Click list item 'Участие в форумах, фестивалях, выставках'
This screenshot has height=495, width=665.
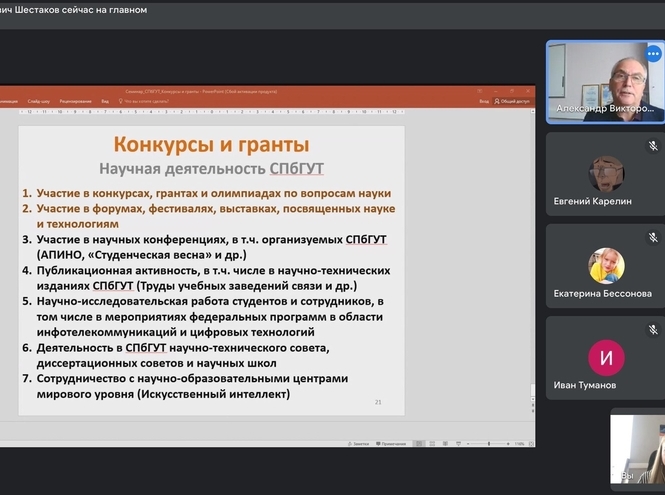click(x=215, y=216)
